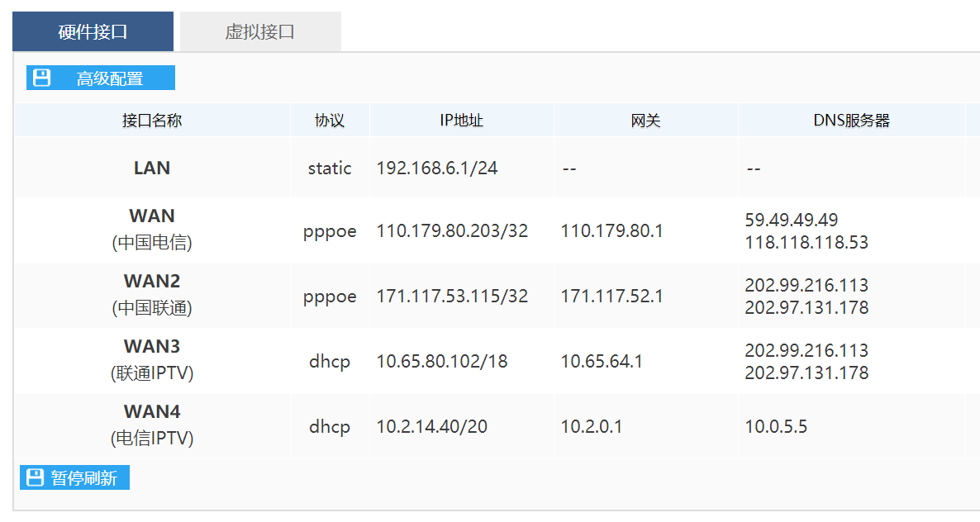Select the WAN (中国电信) interface name
Screen dimensions: 980x522
(x=152, y=229)
